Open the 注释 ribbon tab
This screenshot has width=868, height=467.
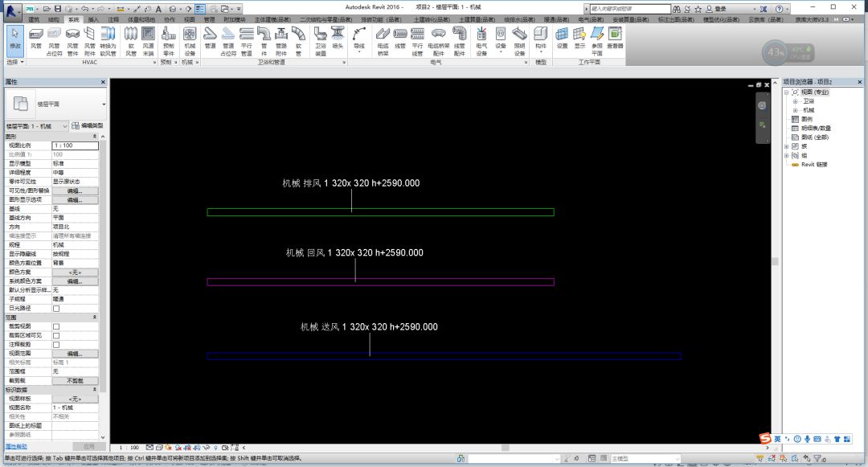click(x=113, y=19)
